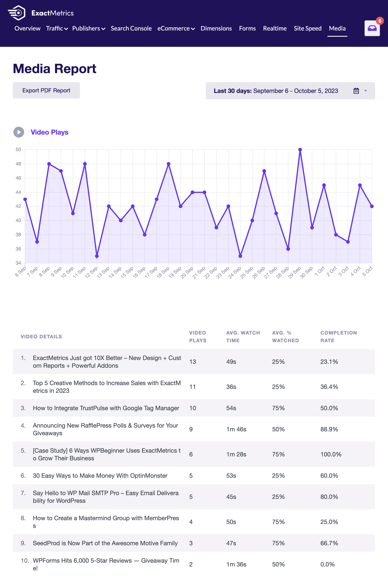Click the 12 Sep chart data point
This screenshot has width=388, height=588.
[97, 256]
